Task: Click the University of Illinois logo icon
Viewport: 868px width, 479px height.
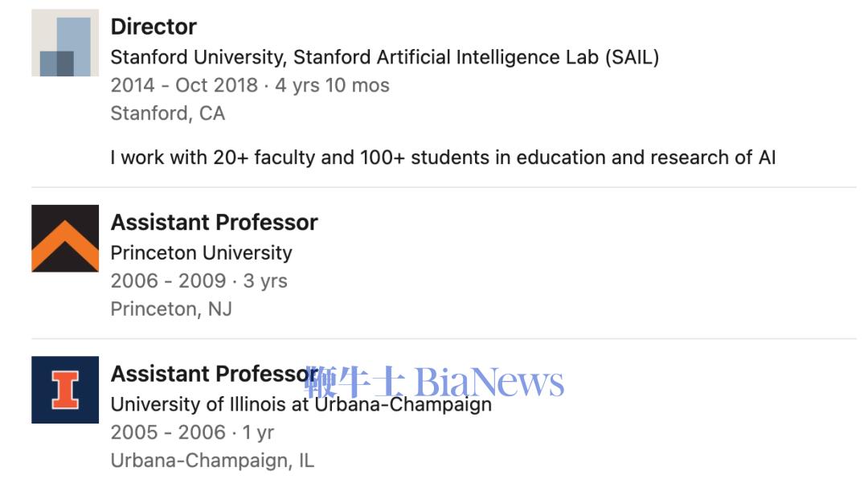Action: coord(65,390)
